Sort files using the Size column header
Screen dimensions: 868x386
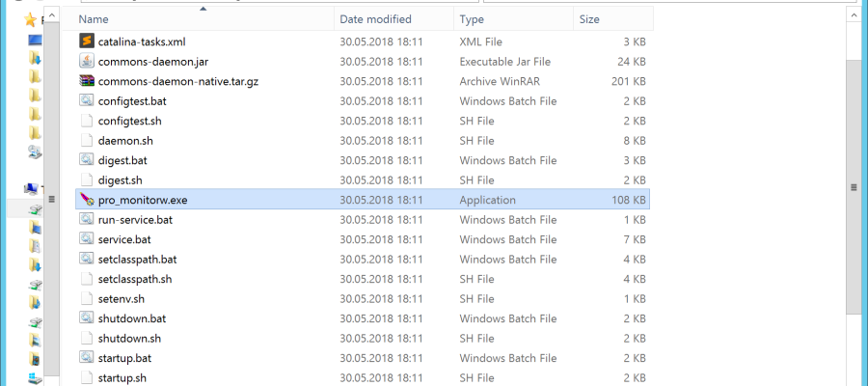click(588, 19)
